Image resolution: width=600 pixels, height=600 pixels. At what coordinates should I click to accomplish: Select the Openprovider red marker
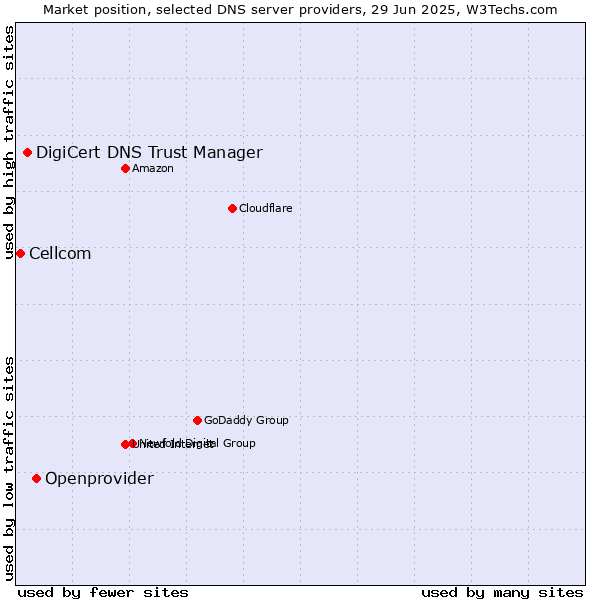click(x=37, y=479)
